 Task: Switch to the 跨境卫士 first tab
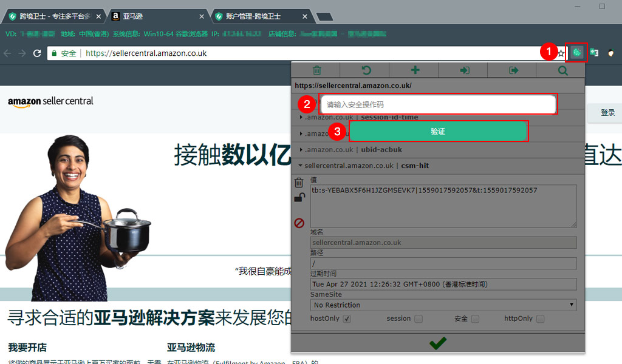coord(54,16)
